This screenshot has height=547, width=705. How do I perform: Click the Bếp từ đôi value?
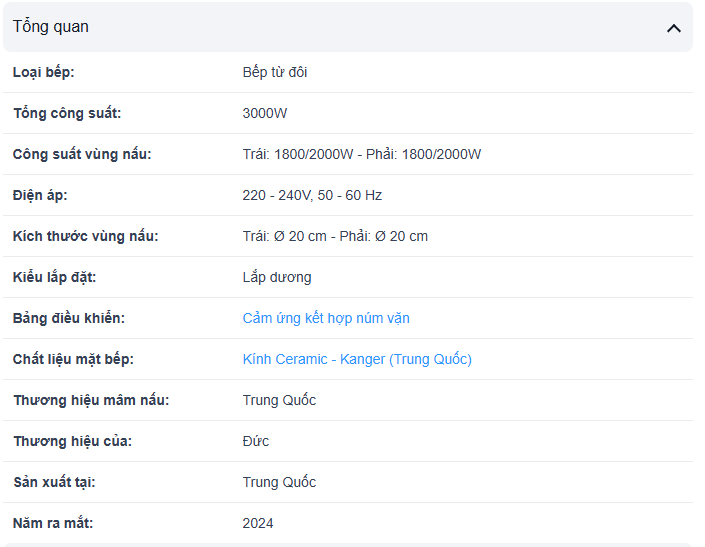[x=275, y=72]
